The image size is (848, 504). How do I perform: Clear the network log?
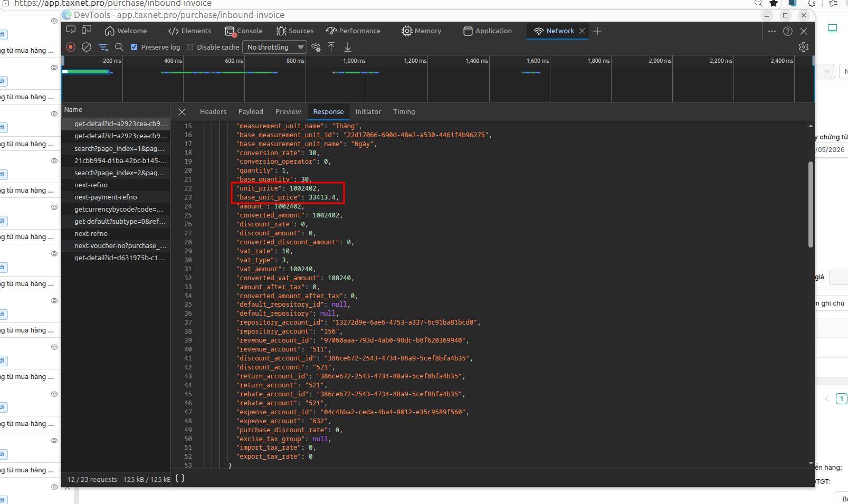[87, 47]
